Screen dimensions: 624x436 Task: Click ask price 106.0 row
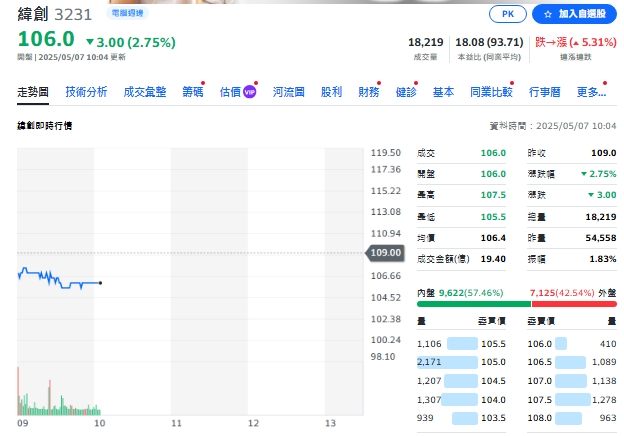[572, 344]
